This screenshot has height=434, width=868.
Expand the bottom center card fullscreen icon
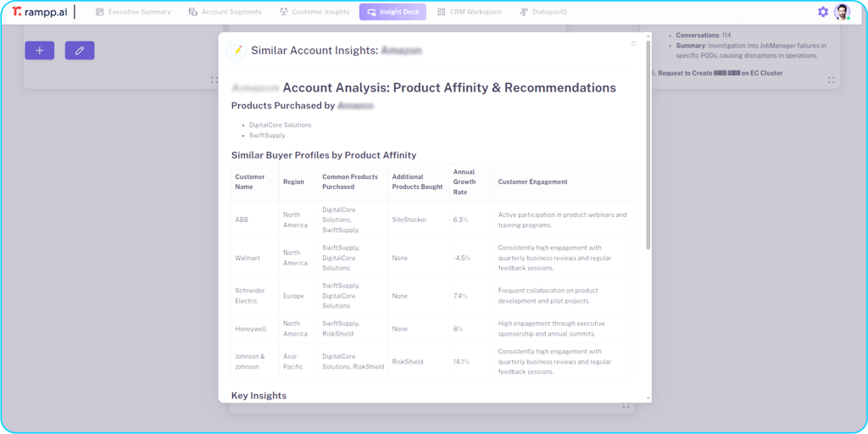[x=626, y=407]
